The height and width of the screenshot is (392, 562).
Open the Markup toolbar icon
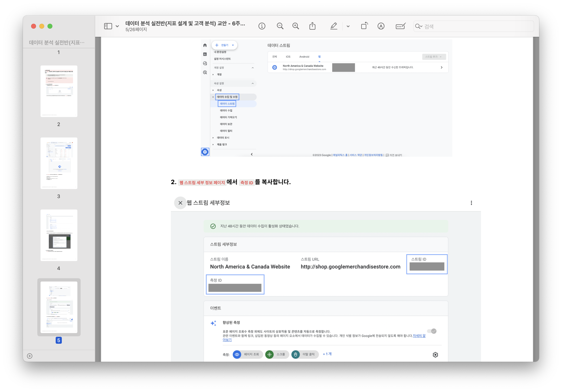[x=381, y=26]
